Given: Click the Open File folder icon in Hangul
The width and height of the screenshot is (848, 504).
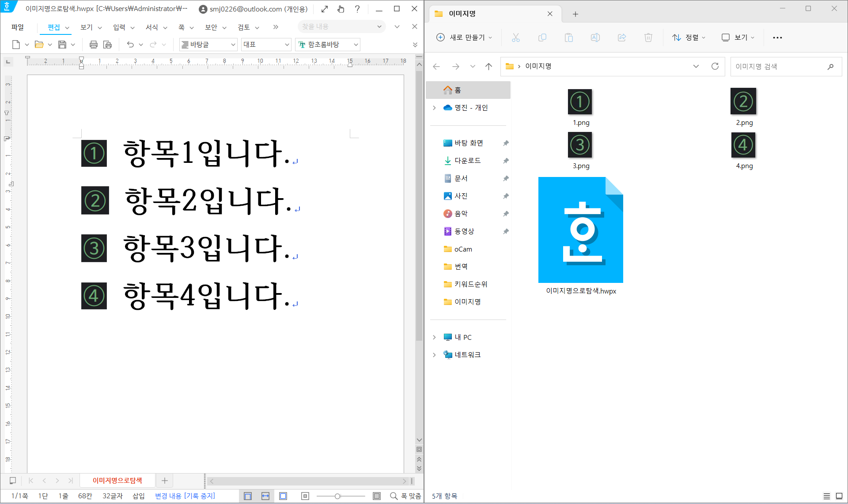Looking at the screenshot, I should (x=39, y=45).
